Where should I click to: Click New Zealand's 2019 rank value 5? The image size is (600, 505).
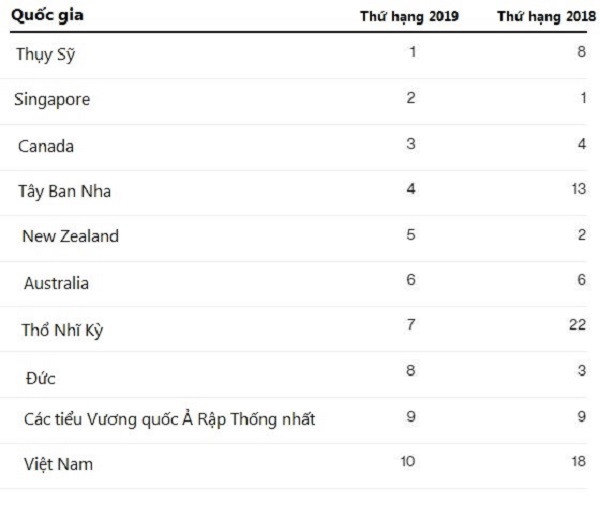pos(411,235)
